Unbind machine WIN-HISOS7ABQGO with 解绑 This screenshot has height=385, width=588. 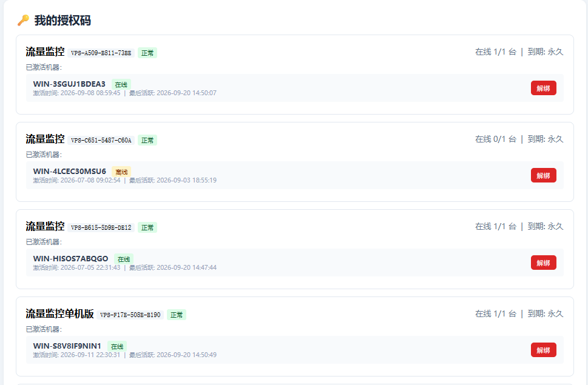click(543, 263)
